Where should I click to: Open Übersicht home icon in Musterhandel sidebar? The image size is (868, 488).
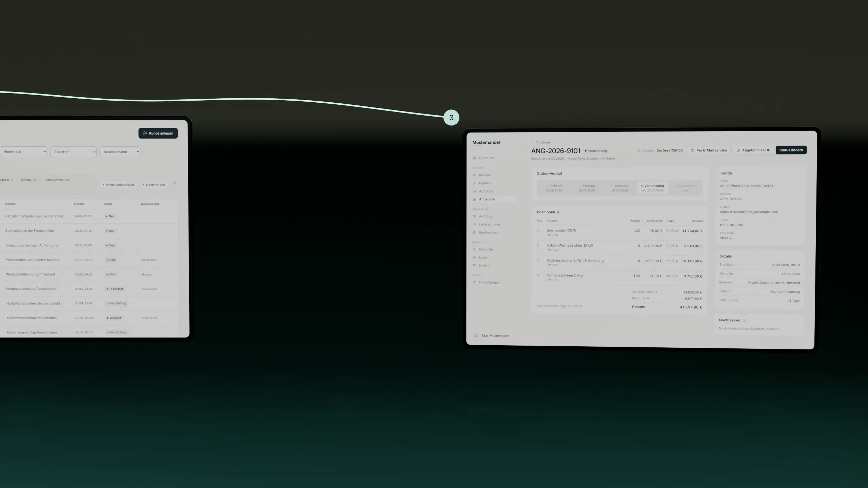click(474, 158)
